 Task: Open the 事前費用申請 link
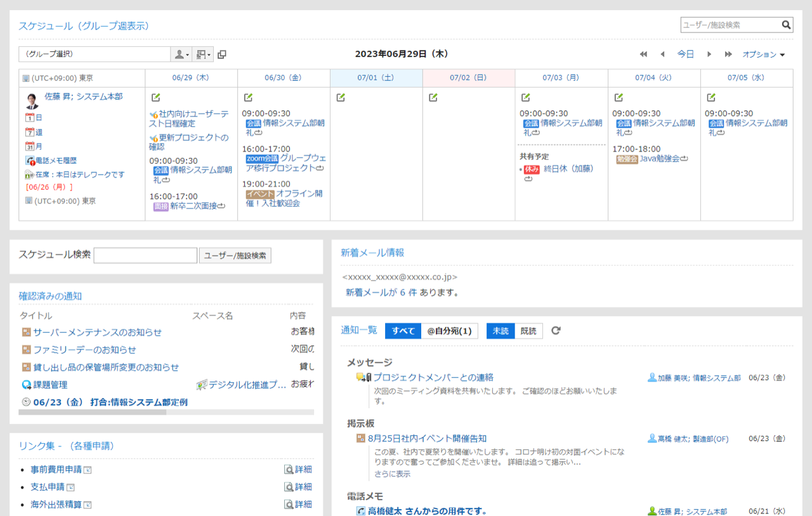(56, 470)
